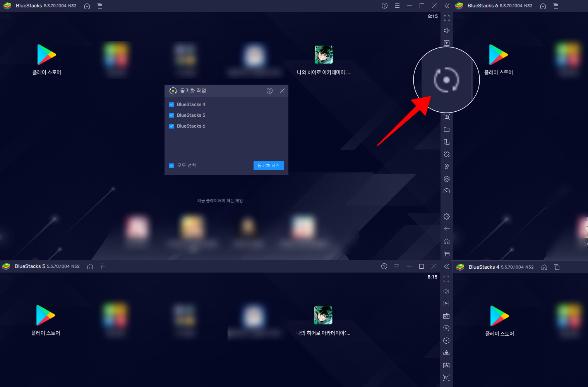Screen dimensions: 588x387
Task: Collapse the sidebar of the BlueStacks 5 window
Action: click(x=446, y=266)
